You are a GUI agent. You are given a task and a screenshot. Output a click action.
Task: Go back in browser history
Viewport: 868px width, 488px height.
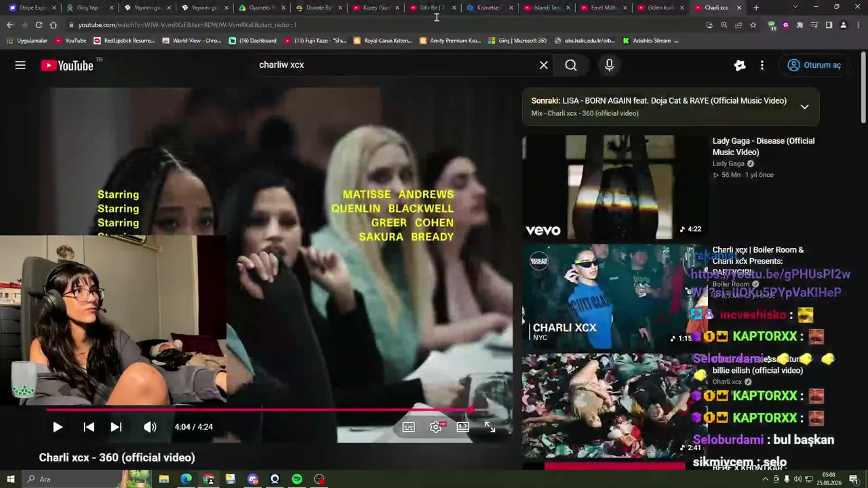click(x=9, y=25)
